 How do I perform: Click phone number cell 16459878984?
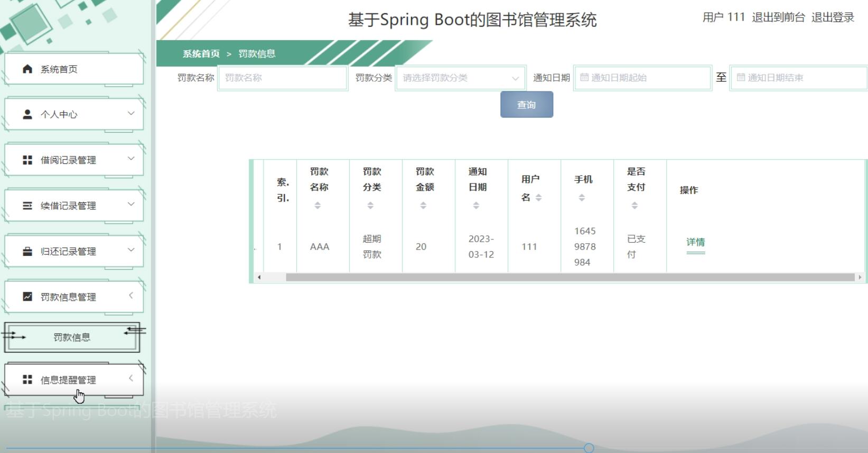click(x=585, y=246)
